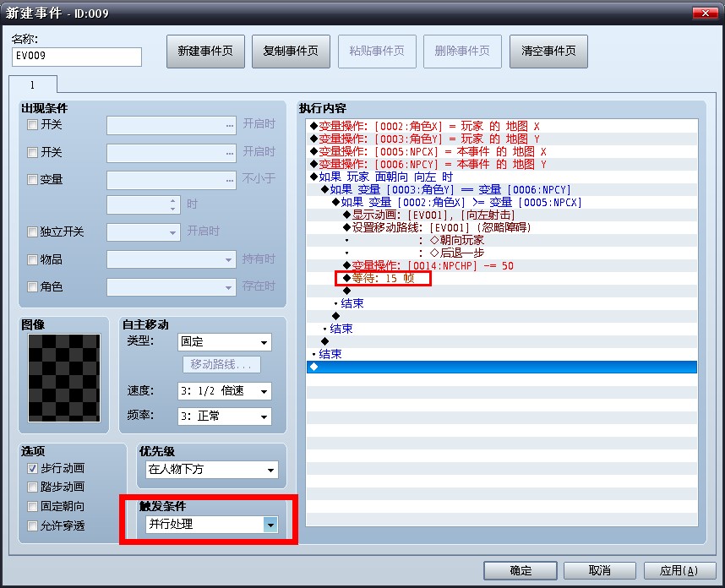
Task: Check the 允许穿透 option
Action: (32, 526)
